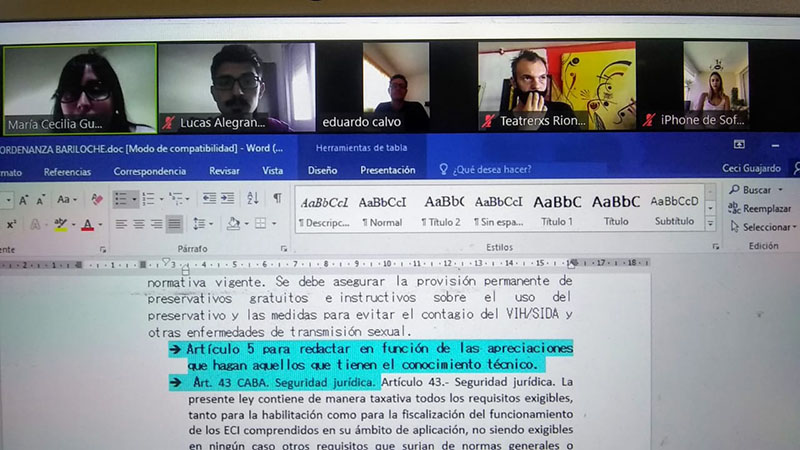Apply the Normal style

coord(382,210)
